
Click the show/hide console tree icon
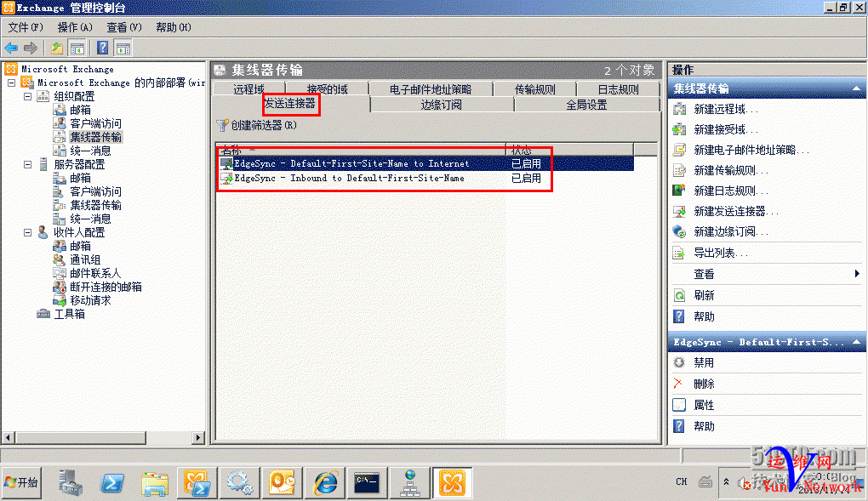tap(77, 48)
